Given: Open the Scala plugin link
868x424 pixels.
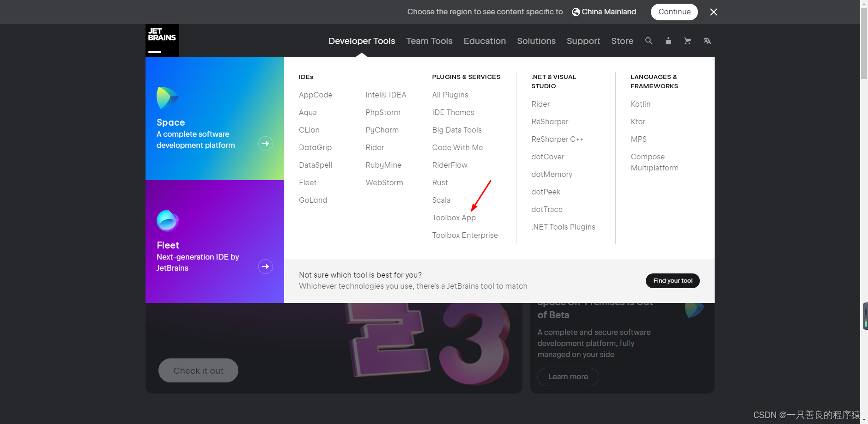Looking at the screenshot, I should (441, 200).
